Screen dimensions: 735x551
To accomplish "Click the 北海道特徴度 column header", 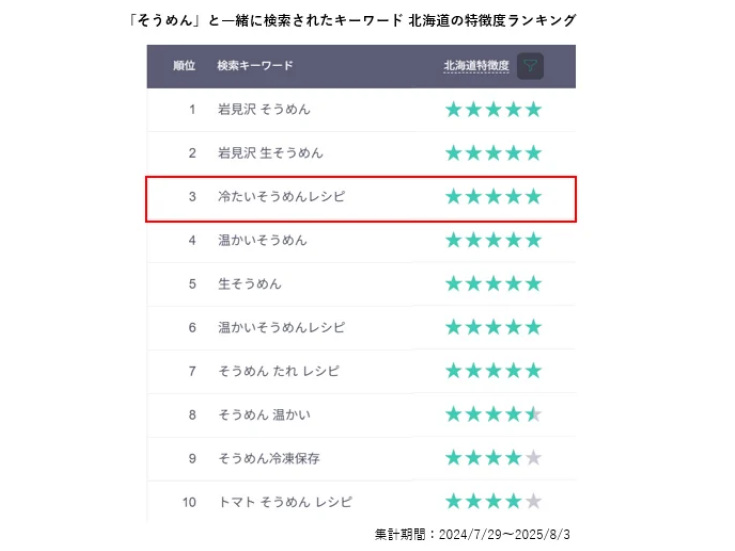I will point(476,66).
